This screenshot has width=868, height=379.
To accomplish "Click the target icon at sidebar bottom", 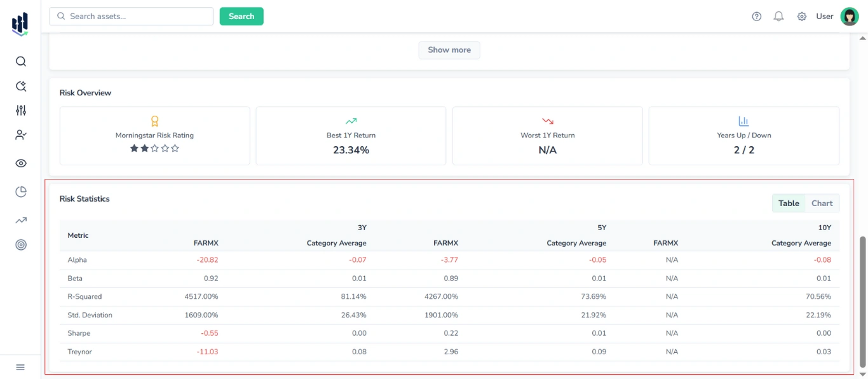I will pyautogui.click(x=20, y=245).
